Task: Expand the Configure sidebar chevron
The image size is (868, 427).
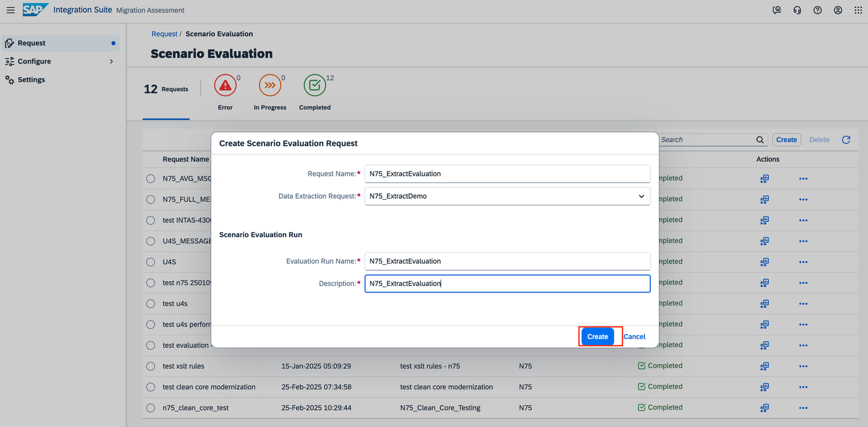Action: [x=112, y=61]
